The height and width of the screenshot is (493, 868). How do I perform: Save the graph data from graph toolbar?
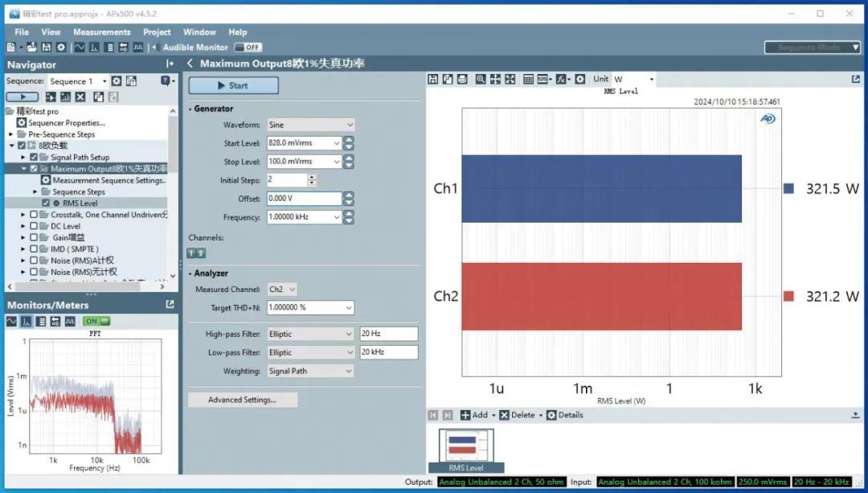coord(433,79)
